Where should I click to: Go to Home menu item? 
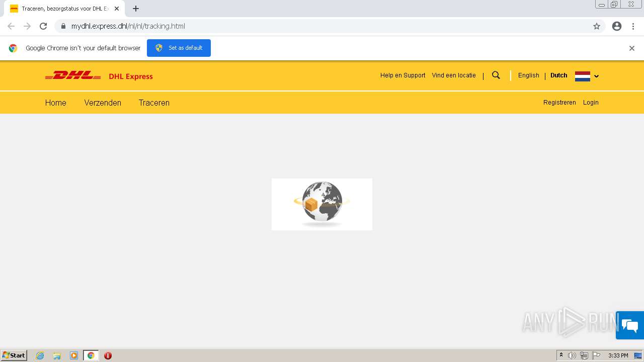point(56,103)
